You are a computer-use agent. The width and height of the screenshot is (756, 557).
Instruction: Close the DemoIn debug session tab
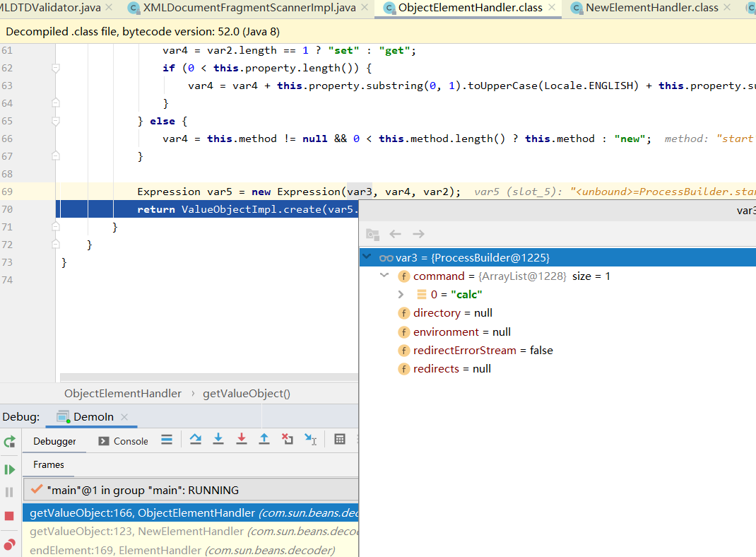124,417
